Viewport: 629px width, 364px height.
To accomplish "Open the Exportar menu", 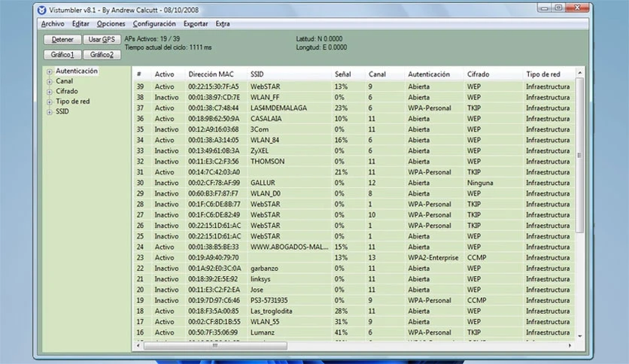I will (x=196, y=24).
